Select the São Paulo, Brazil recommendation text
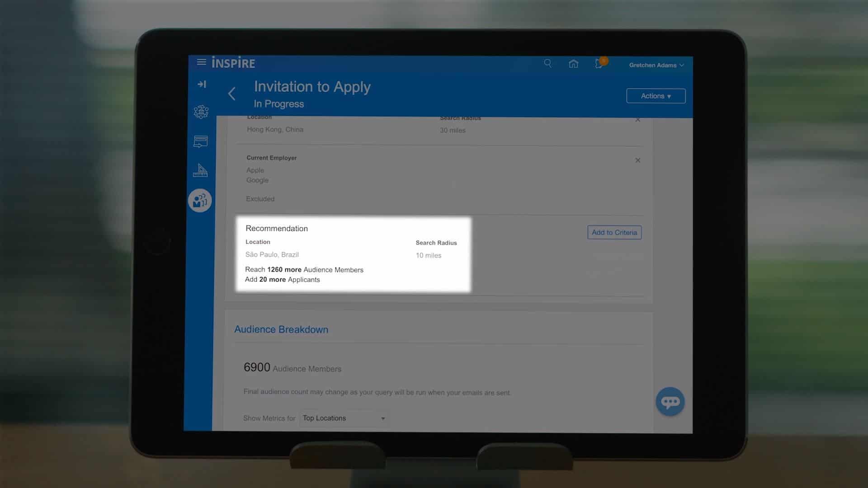 [272, 254]
